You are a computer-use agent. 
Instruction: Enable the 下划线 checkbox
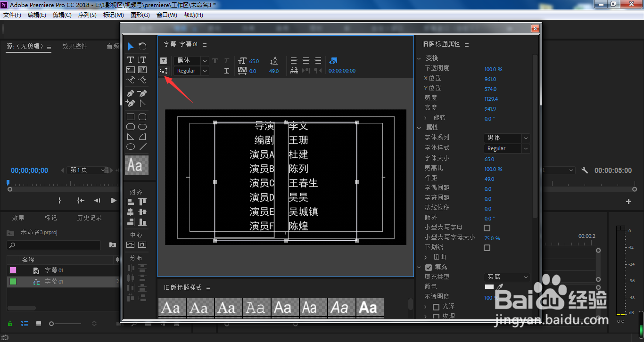click(x=487, y=248)
